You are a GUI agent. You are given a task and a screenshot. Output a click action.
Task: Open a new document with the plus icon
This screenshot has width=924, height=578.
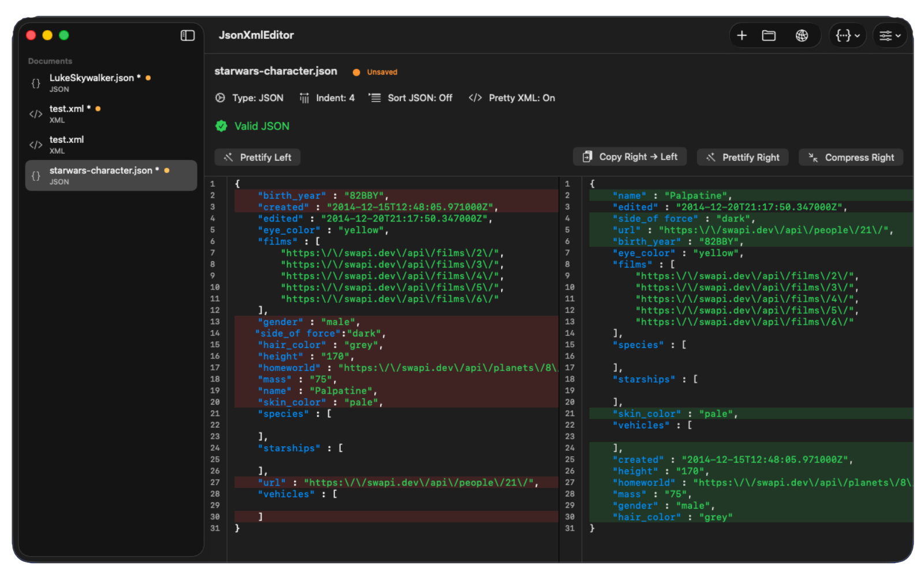742,35
